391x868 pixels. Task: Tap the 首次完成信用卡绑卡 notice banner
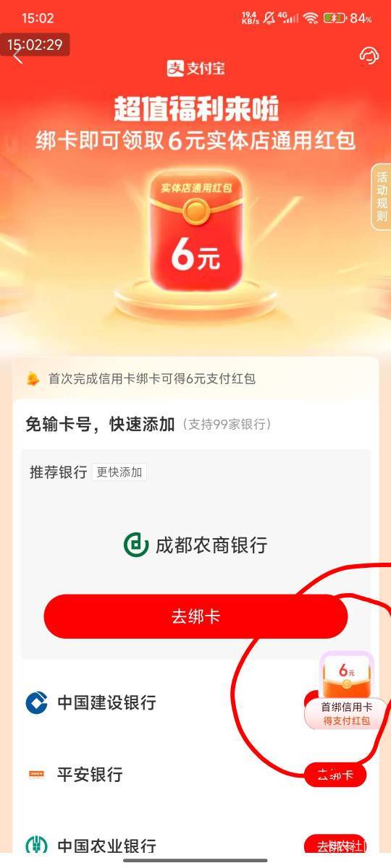pyautogui.click(x=195, y=378)
